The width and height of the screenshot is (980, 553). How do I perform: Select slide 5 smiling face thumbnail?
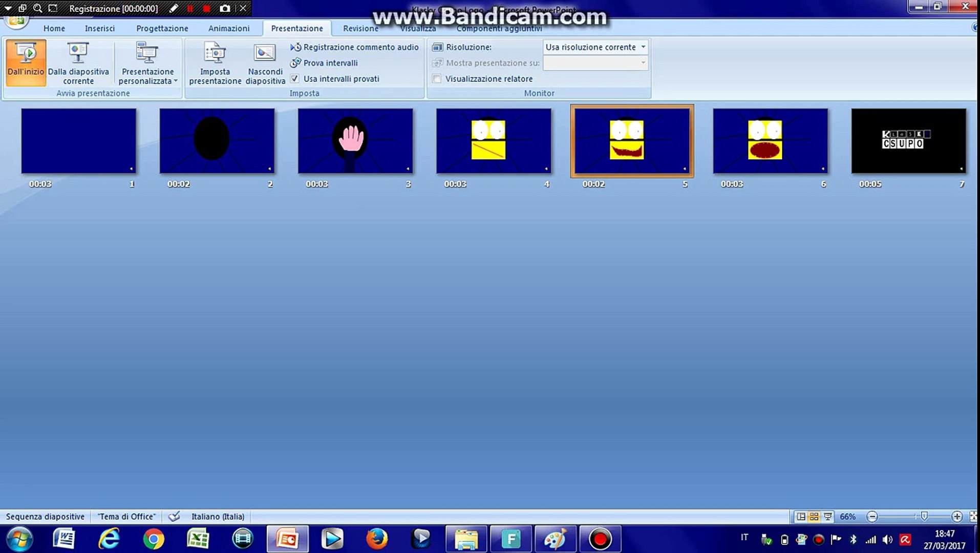632,141
